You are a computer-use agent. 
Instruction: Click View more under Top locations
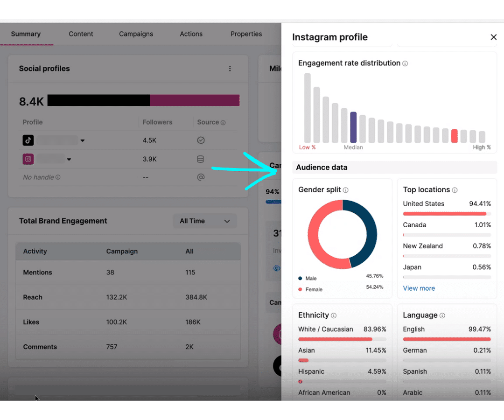coord(419,288)
